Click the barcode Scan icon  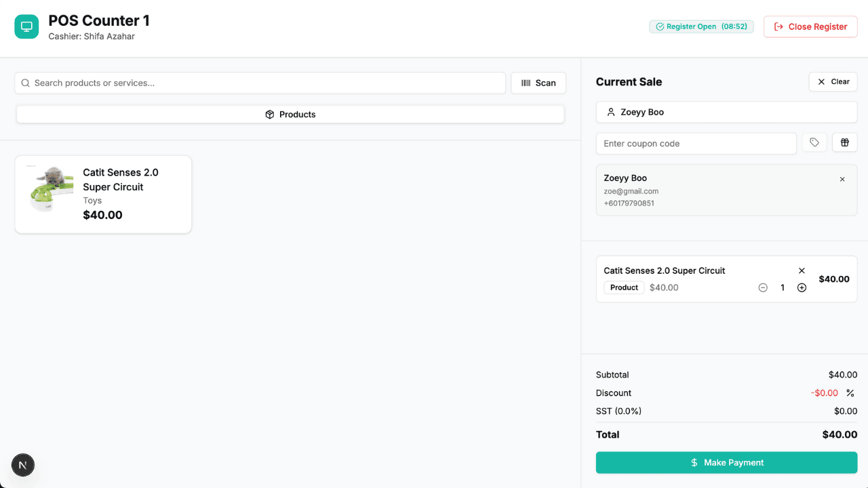[x=526, y=83]
